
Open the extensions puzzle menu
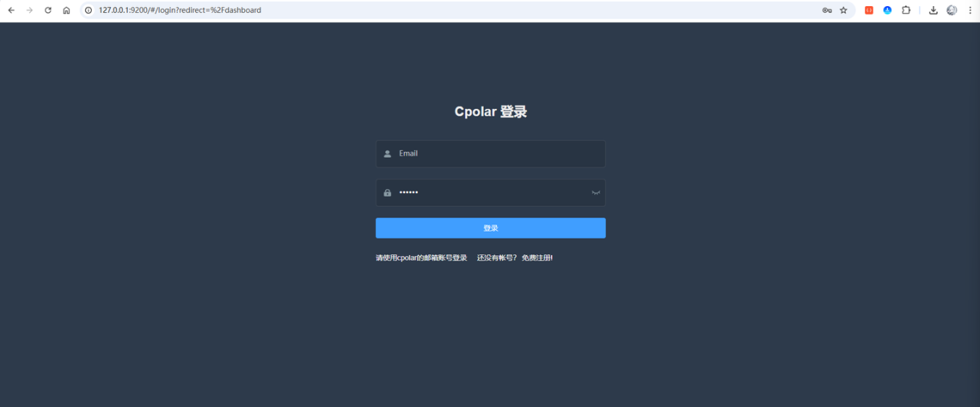click(x=906, y=11)
